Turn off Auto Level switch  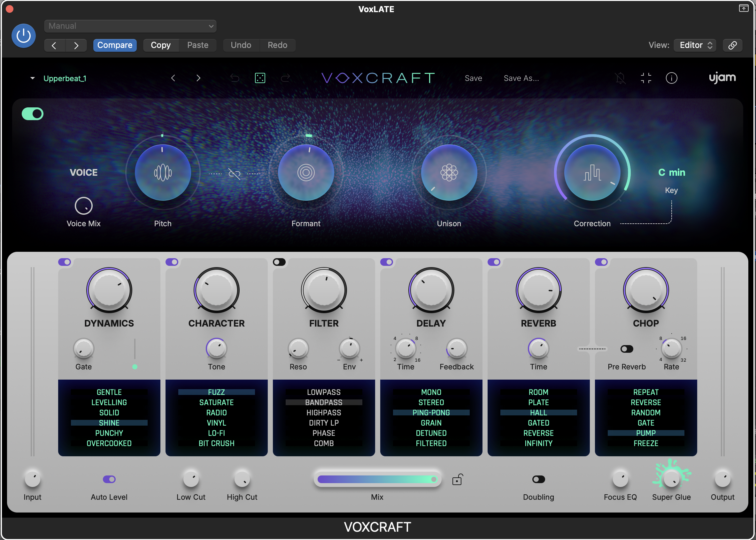click(109, 479)
